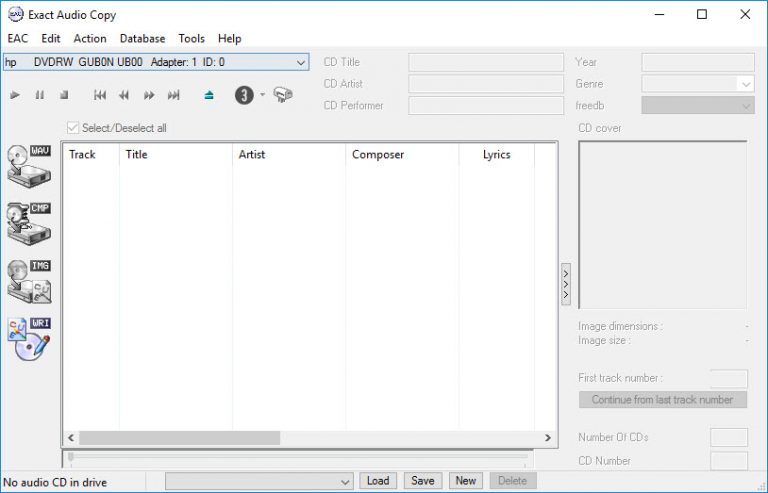Click the skip to next track icon
Image resolution: width=768 pixels, height=493 pixels.
173,95
